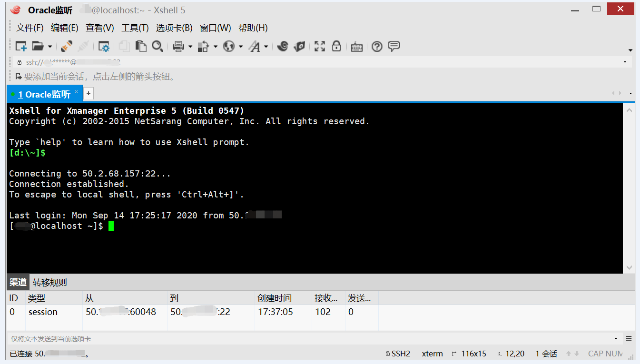
Task: Open the 查看(V) menu
Action: tap(100, 28)
